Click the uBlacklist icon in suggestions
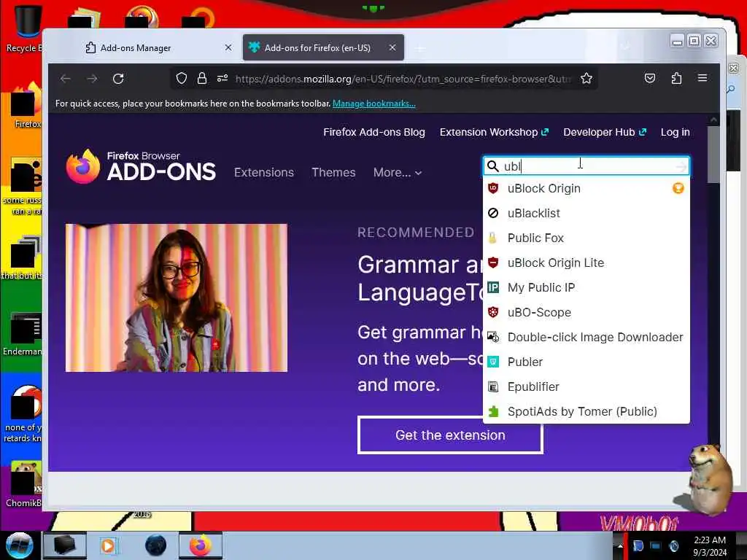 coord(493,213)
